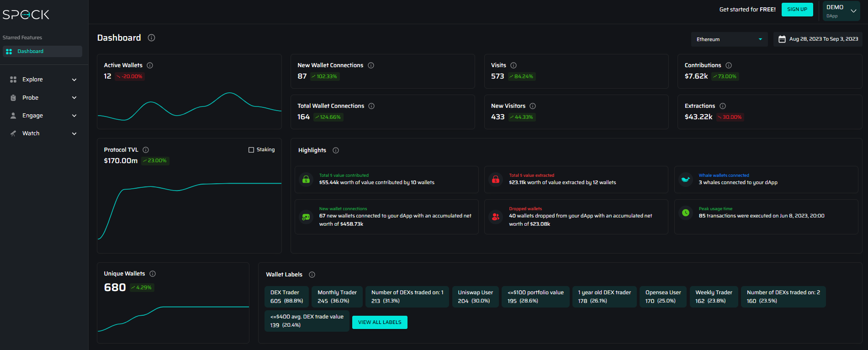Click VIEW ALL LABELS button
The image size is (868, 350).
click(380, 322)
